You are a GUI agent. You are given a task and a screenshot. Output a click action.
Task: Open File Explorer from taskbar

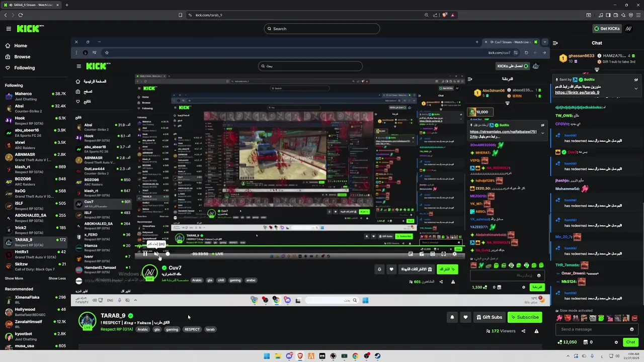pos(278,356)
